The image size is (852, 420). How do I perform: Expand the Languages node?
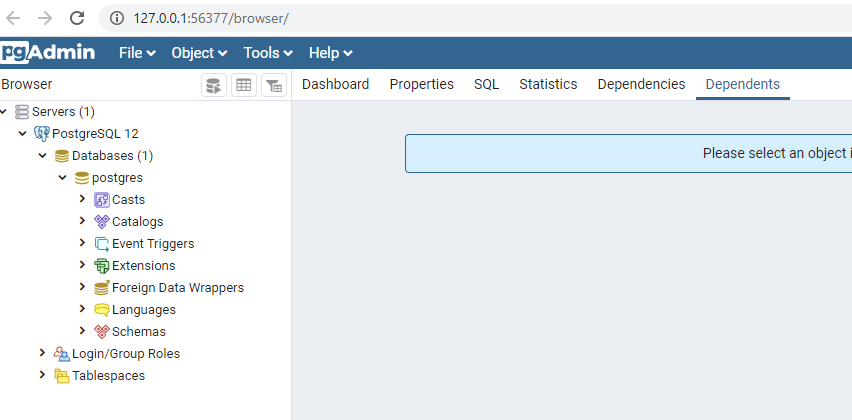(x=83, y=309)
